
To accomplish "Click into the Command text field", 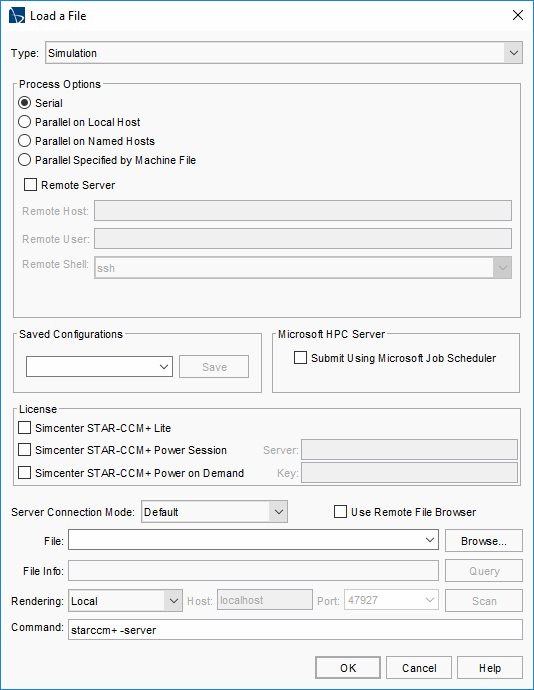I will pos(295,630).
